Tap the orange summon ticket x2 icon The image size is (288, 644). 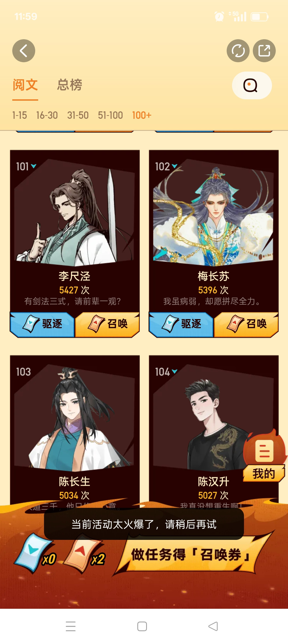click(x=85, y=553)
